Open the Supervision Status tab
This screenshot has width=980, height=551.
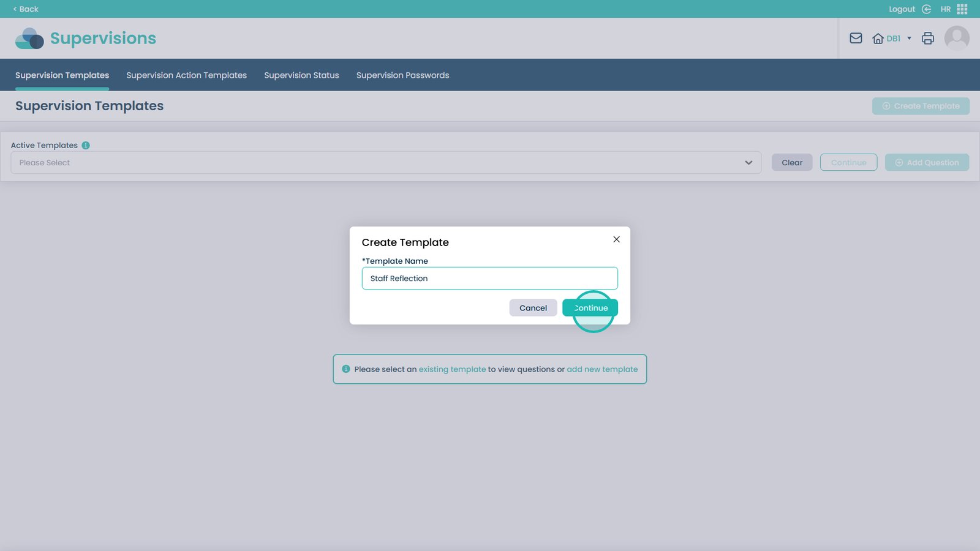pyautogui.click(x=301, y=75)
